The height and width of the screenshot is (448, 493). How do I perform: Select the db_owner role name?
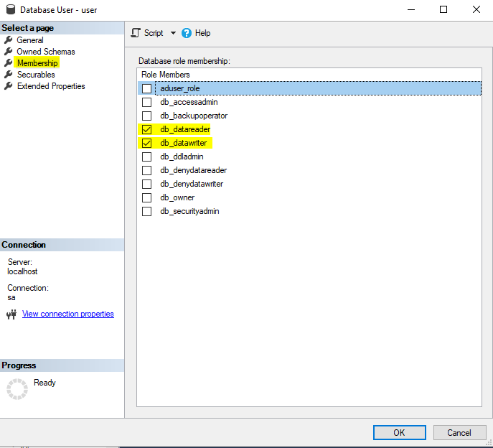177,197
